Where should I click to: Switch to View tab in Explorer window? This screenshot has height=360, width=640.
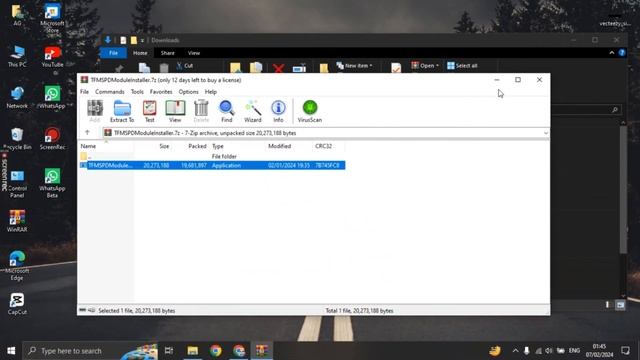[x=194, y=53]
